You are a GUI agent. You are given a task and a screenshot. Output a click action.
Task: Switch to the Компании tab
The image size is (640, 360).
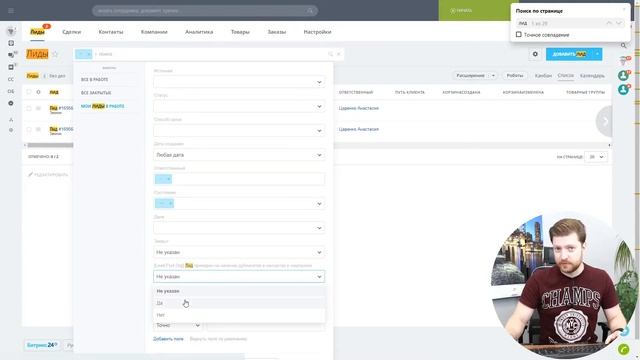[x=154, y=32]
